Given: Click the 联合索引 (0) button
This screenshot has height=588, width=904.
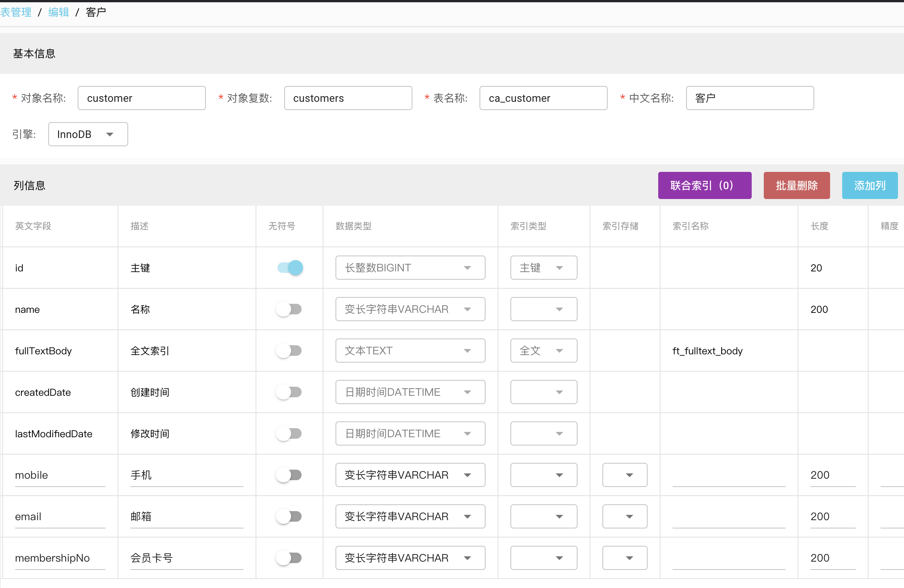Looking at the screenshot, I should click(x=704, y=185).
